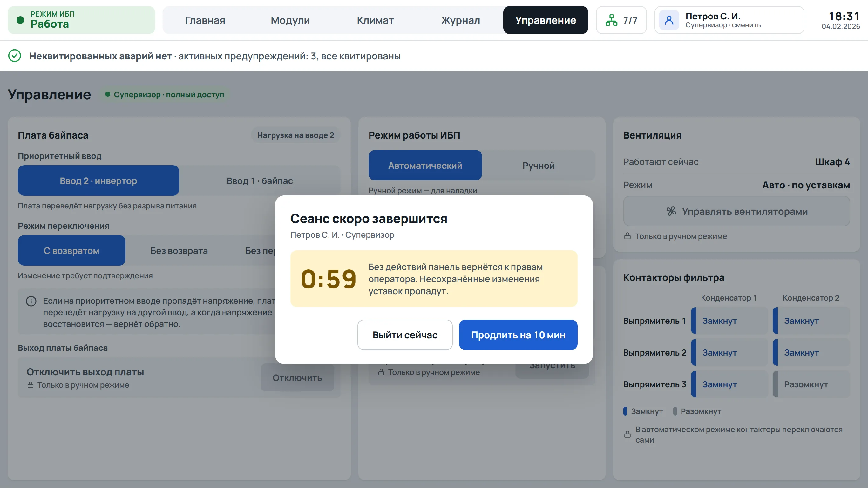Image resolution: width=868 pixels, height=488 pixels.
Task: Toggle Выпрямитель 2 Конденсатор 2 contactor
Action: tap(811, 353)
